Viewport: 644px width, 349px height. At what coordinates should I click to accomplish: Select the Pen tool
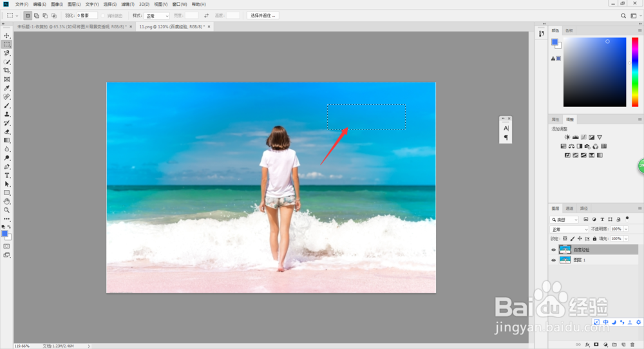pyautogui.click(x=6, y=167)
